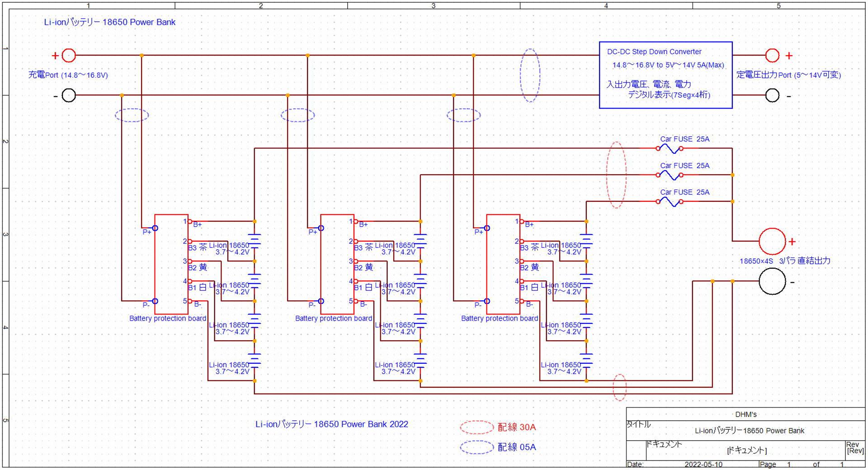Click the 'Li-ionバッテリー 18650 Power Bank' heading at top left

109,22
